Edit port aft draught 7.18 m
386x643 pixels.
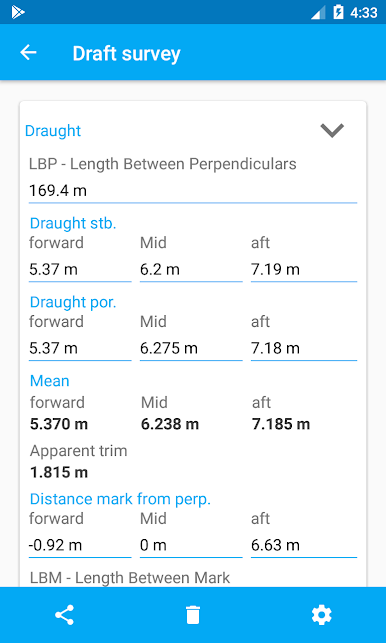[304, 349]
